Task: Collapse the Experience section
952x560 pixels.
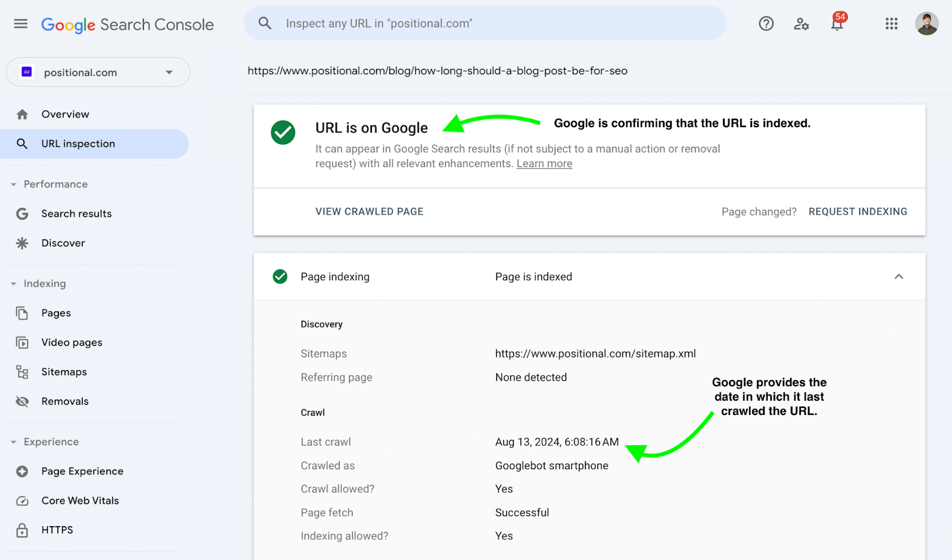Action: point(14,442)
